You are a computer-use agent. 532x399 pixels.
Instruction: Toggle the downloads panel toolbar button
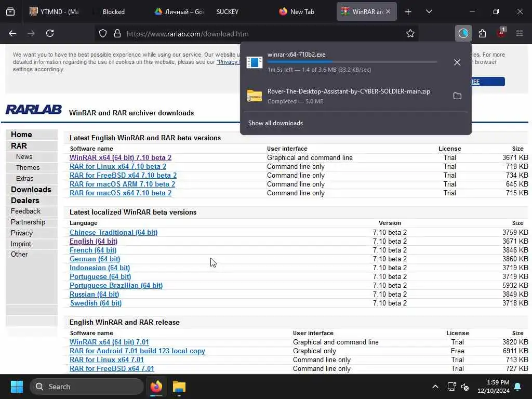pyautogui.click(x=463, y=33)
